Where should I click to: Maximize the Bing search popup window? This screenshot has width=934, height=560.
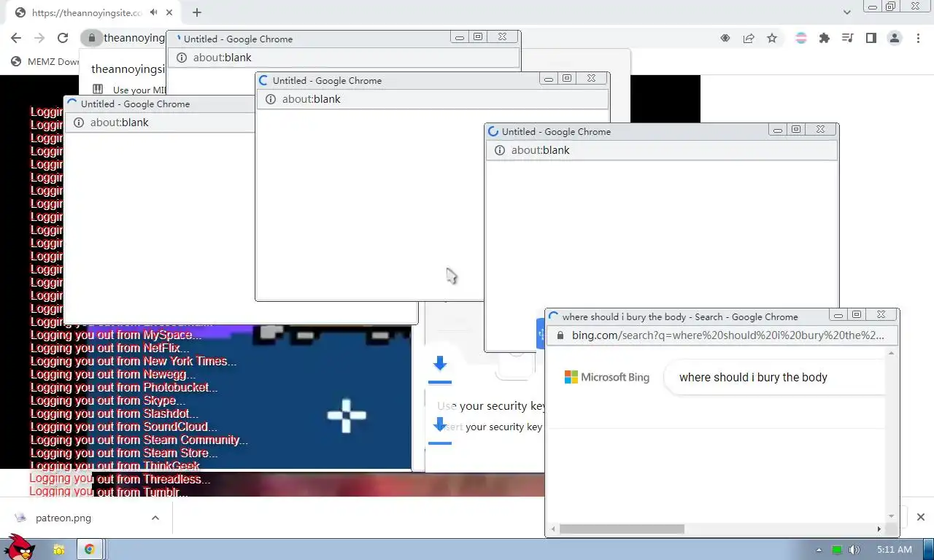tap(857, 314)
